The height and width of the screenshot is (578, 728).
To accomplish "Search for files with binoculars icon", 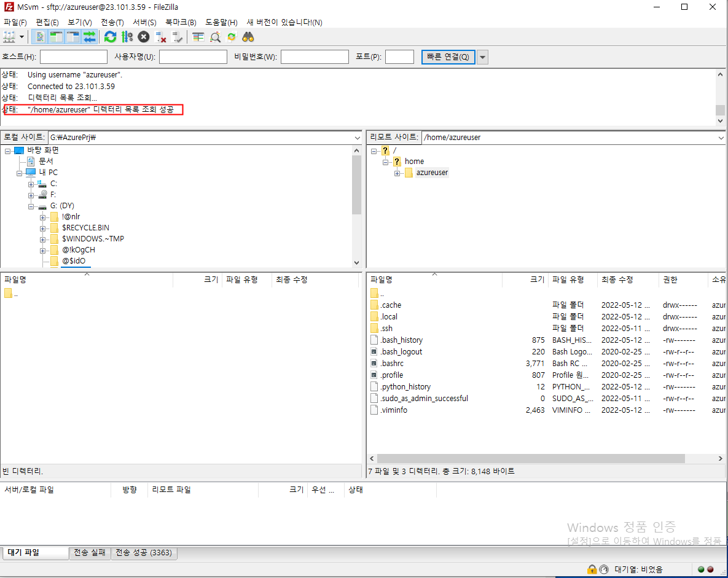I will point(248,37).
